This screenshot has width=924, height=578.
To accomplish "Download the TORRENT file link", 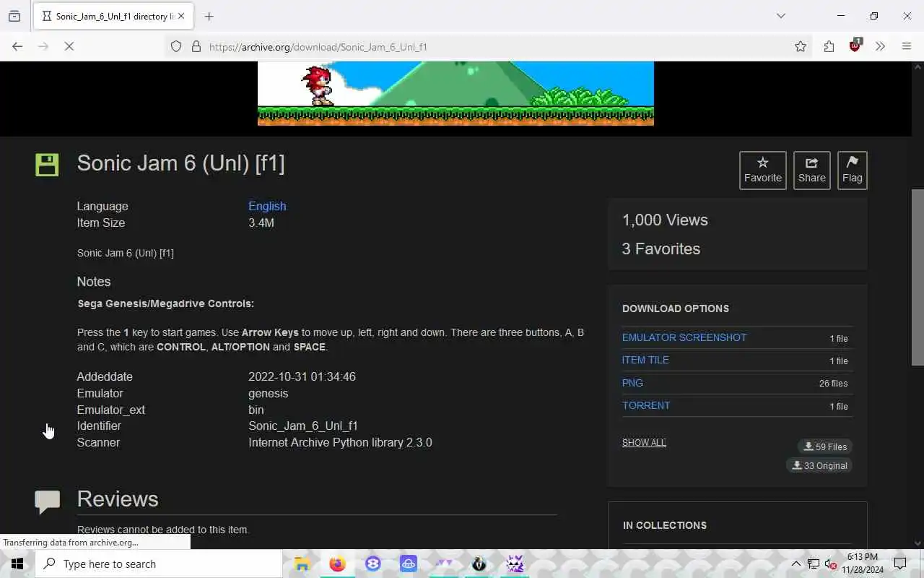I will point(646,405).
